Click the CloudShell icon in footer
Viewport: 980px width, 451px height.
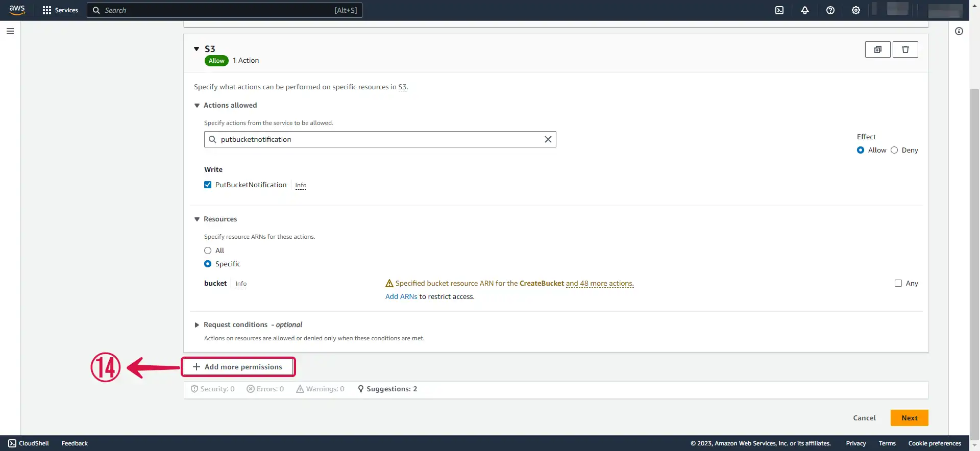(12, 443)
